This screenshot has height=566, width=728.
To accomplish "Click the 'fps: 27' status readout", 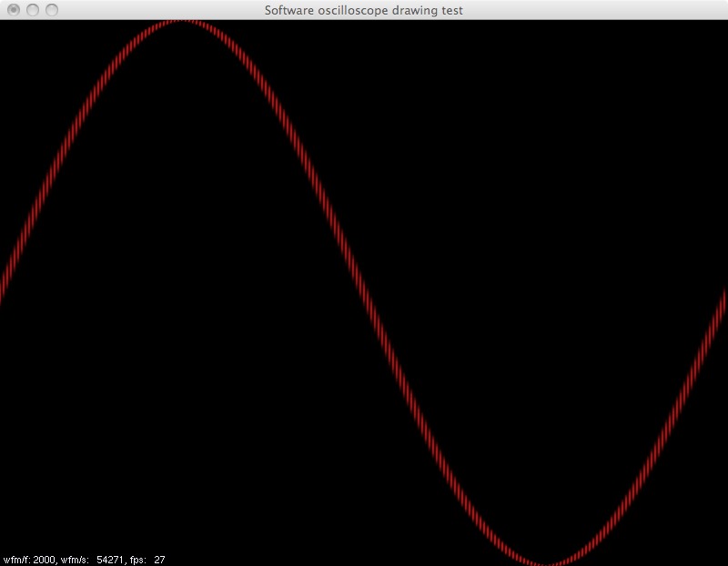I will point(147,560).
